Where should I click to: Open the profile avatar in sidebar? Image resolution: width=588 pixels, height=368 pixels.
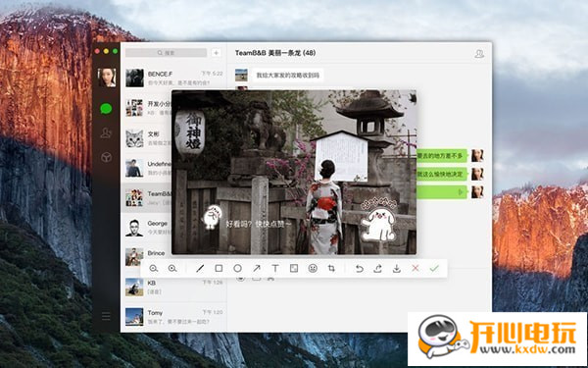107,78
